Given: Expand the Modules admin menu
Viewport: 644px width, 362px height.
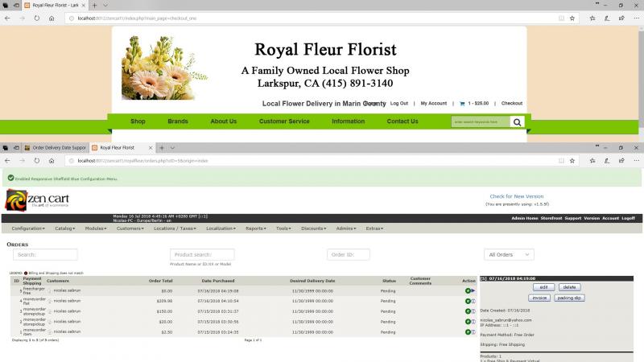Looking at the screenshot, I should 96,228.
